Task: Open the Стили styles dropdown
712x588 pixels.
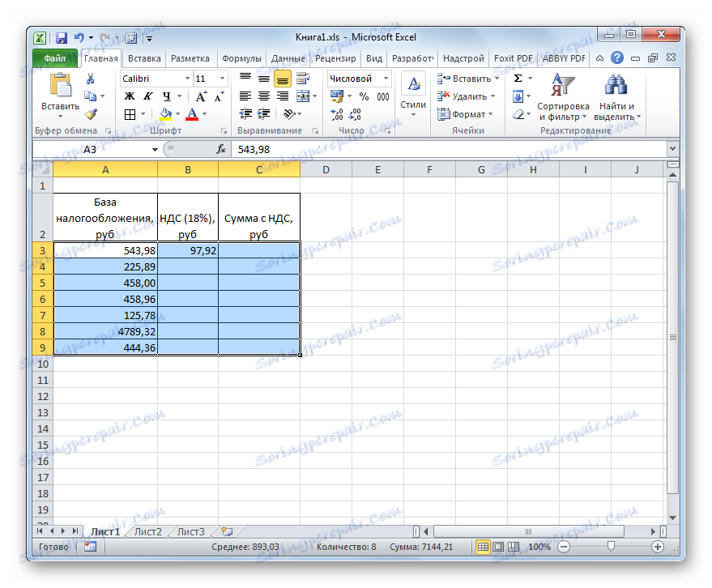Action: coord(413,96)
